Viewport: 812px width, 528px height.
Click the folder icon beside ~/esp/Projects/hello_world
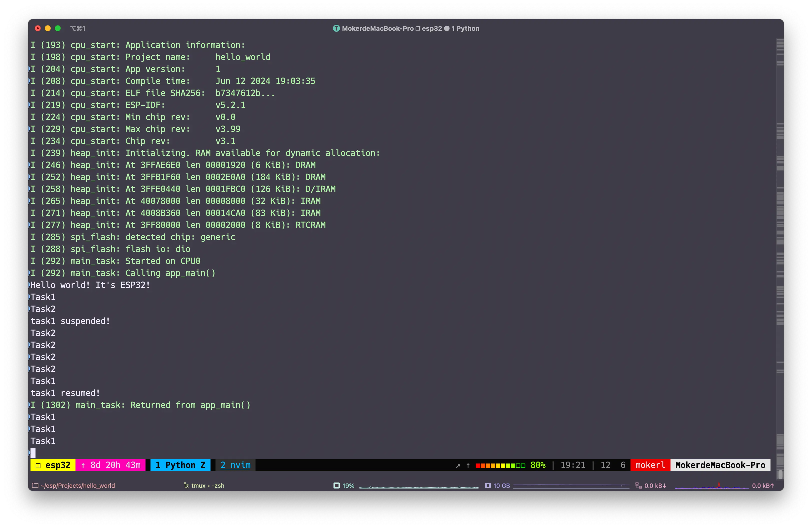35,485
